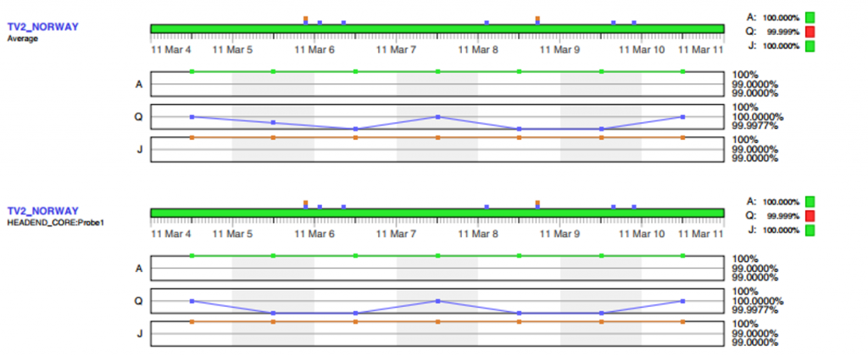868x356 pixels.
Task: Click last orange point on Probe1 J graph
Action: pyautogui.click(x=682, y=322)
